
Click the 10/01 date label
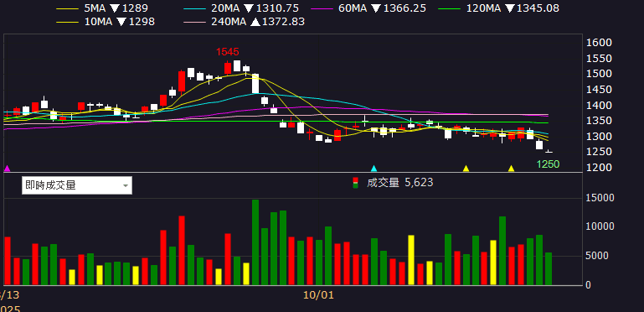[318, 294]
